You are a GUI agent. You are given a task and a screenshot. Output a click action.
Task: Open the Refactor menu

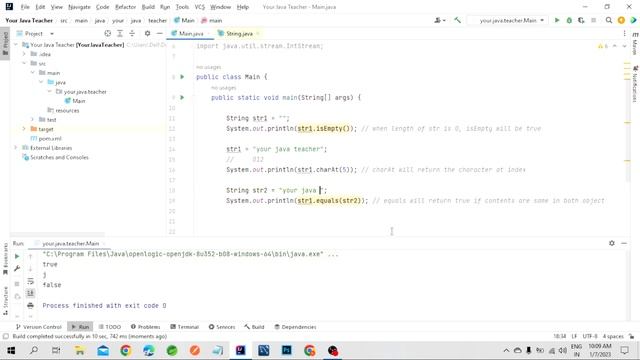click(x=125, y=7)
